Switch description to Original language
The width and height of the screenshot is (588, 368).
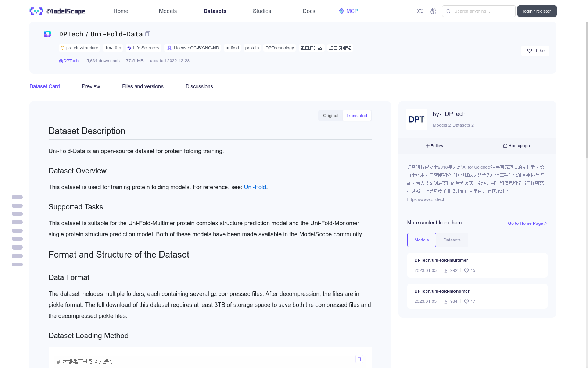coord(330,116)
